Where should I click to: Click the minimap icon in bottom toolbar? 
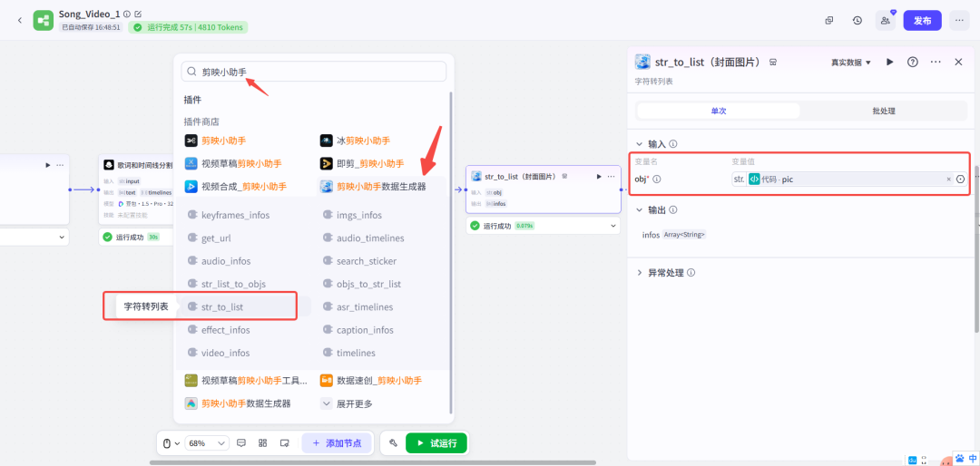284,443
